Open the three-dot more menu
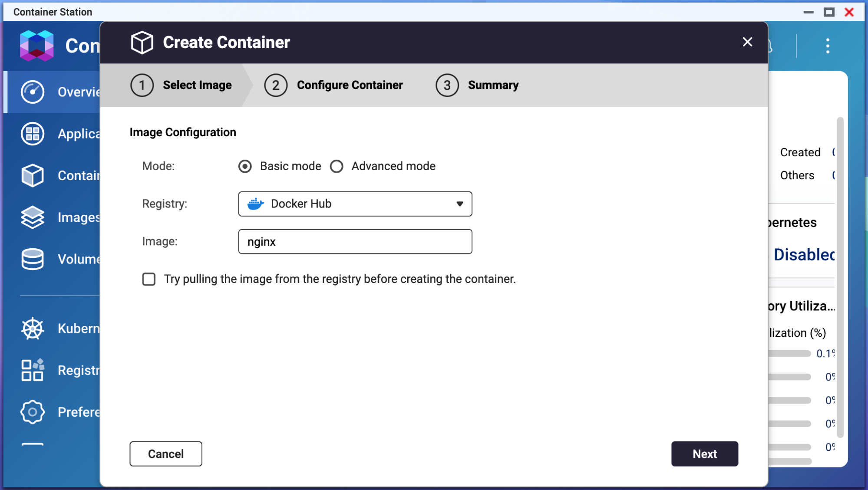868x490 pixels. click(828, 46)
